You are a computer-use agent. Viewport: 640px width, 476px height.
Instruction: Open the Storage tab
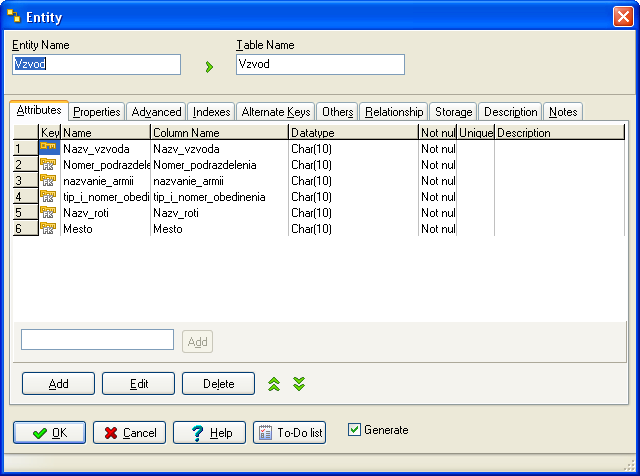tap(453, 112)
